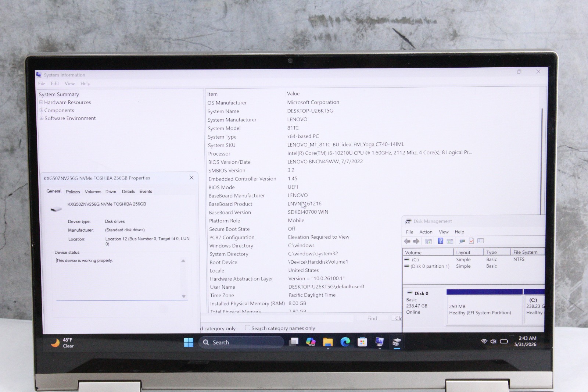Switch to System Information taskbar icon
The image size is (588, 392).
tap(379, 342)
